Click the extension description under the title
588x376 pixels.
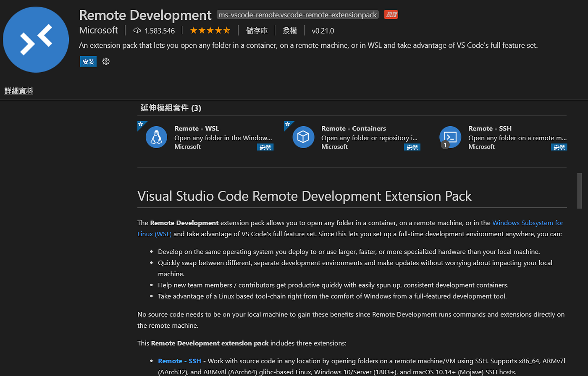[308, 45]
